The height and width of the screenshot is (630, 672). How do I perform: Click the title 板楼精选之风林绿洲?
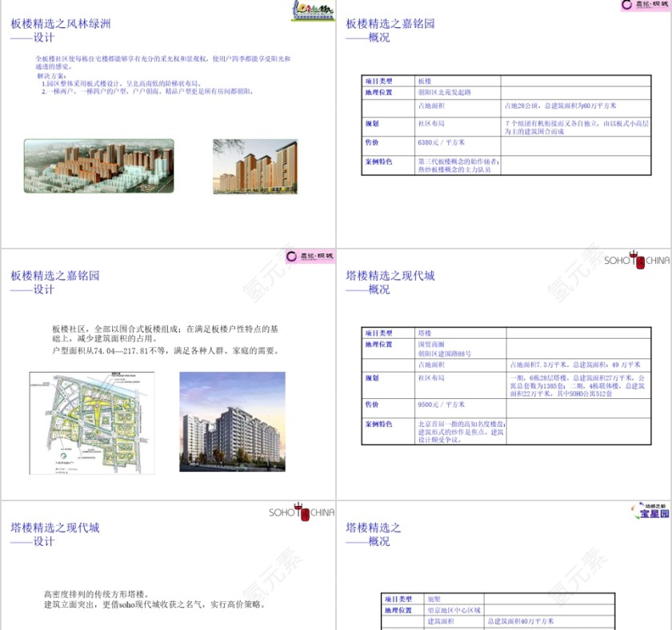[61, 24]
